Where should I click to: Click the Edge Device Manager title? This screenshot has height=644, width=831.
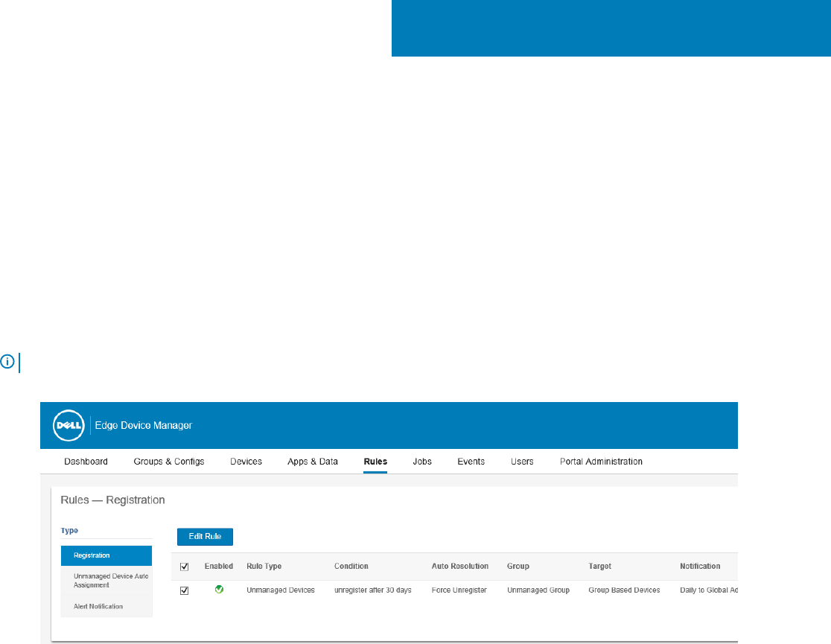point(144,425)
